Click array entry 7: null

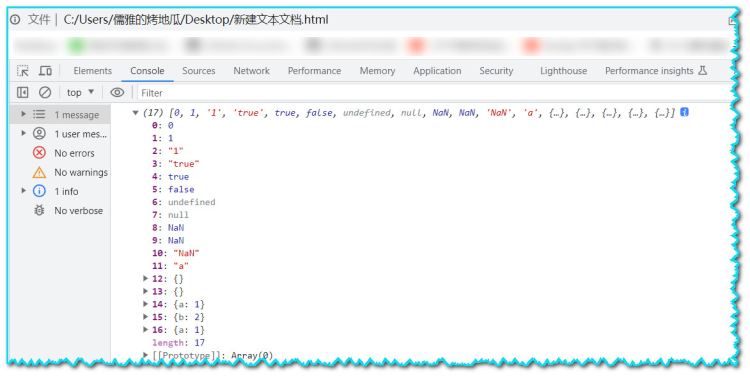(170, 215)
